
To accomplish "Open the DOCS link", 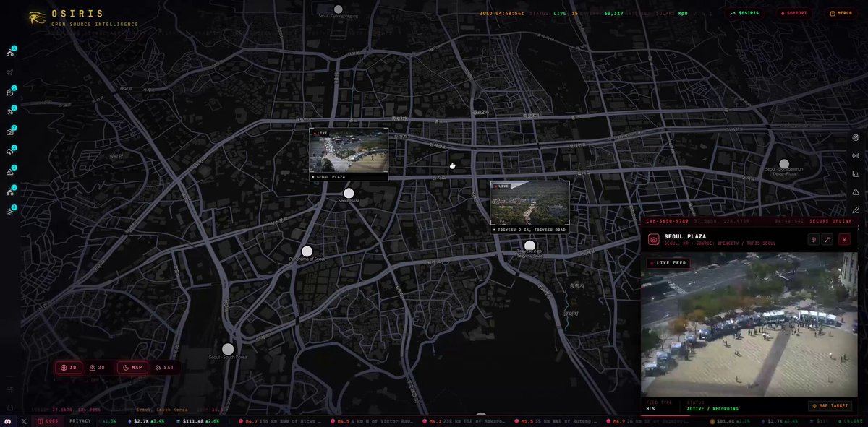I will coord(48,421).
